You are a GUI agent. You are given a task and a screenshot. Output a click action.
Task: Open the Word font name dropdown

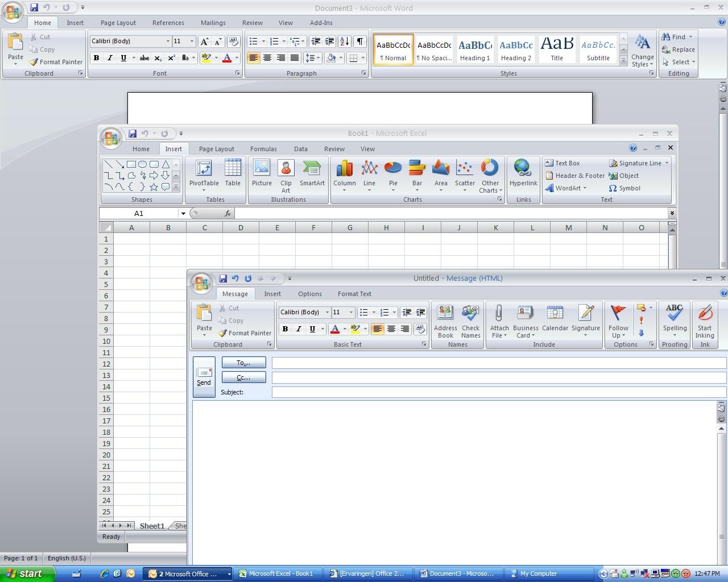tap(168, 41)
